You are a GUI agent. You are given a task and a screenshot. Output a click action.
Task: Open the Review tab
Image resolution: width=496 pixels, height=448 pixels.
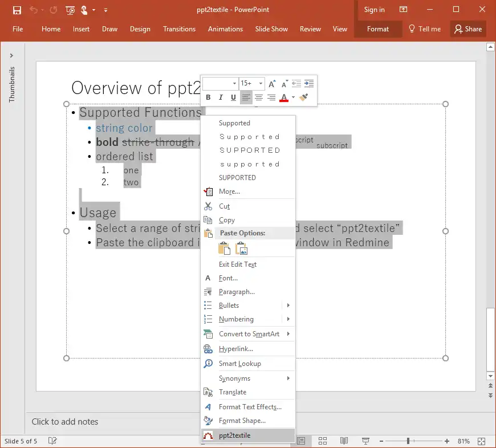point(310,28)
